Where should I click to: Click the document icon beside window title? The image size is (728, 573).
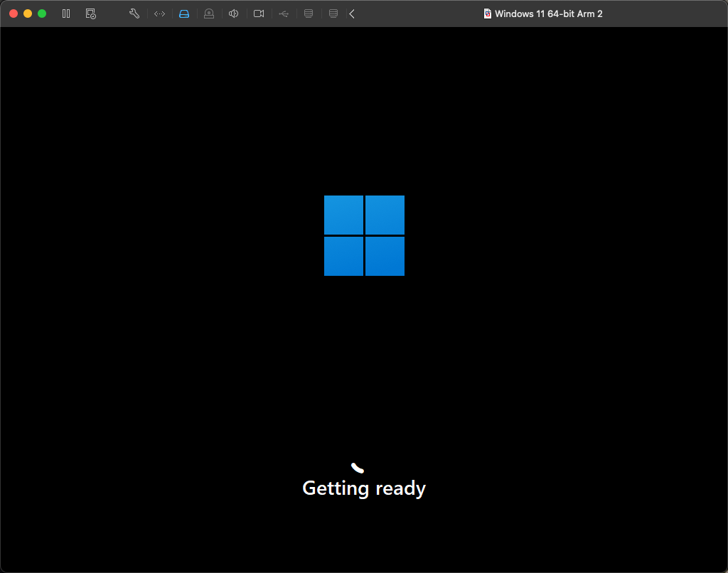coord(488,14)
